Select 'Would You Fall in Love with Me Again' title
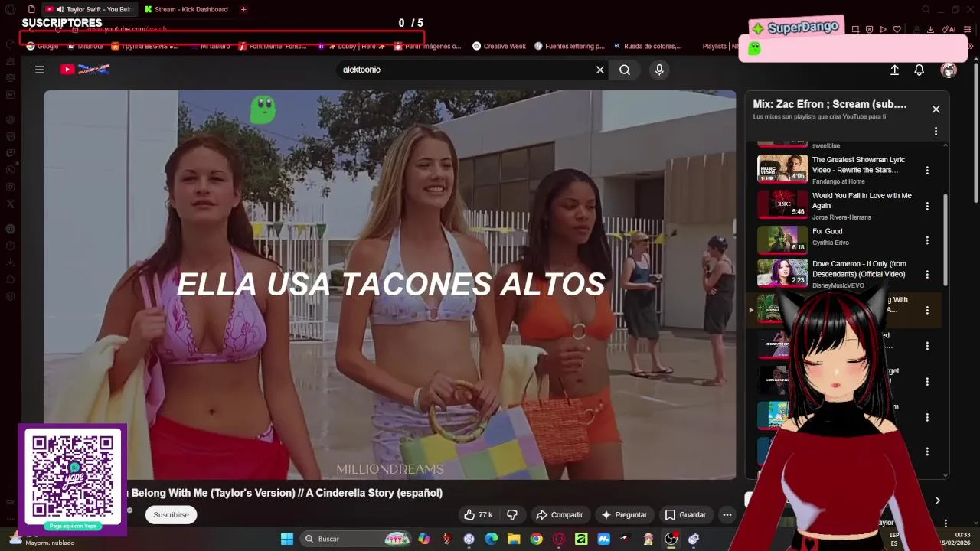 [x=861, y=201]
